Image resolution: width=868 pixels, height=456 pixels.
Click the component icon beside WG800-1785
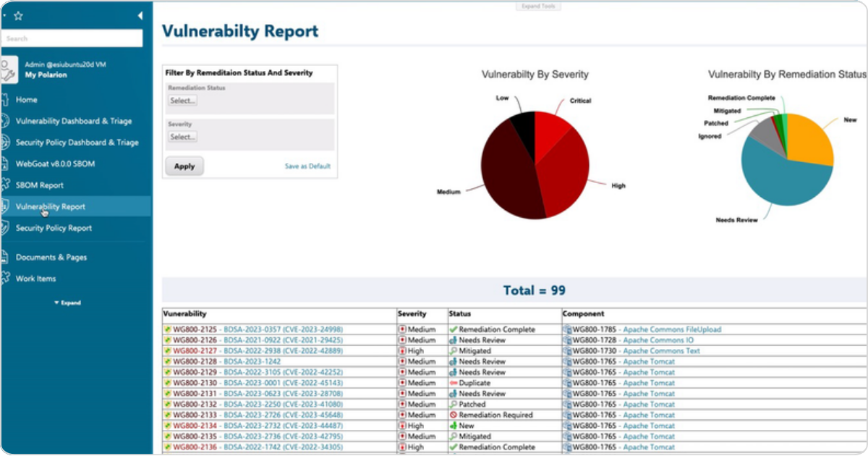[x=567, y=329]
